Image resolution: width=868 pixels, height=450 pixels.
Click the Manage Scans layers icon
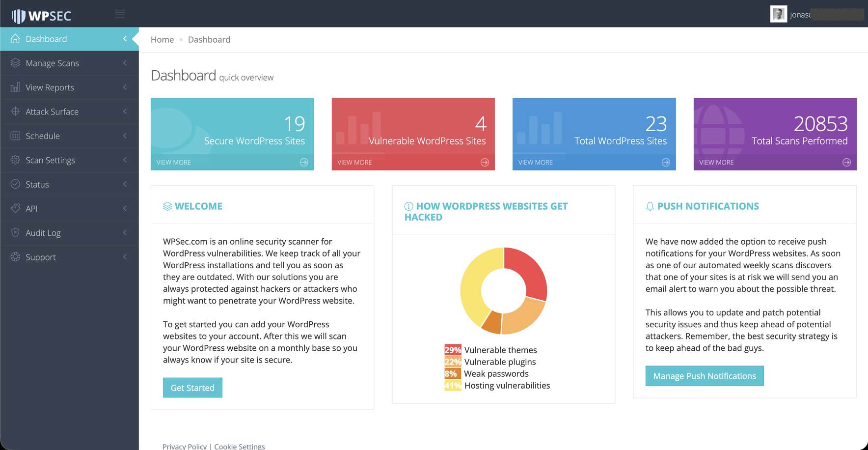coord(16,63)
